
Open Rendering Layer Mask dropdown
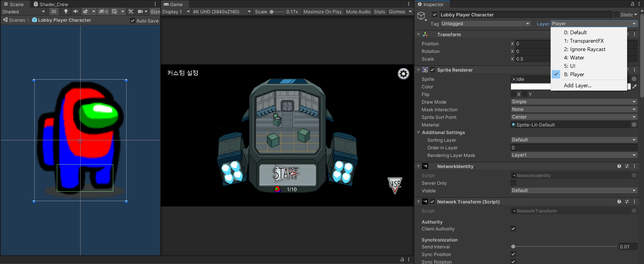[574, 155]
